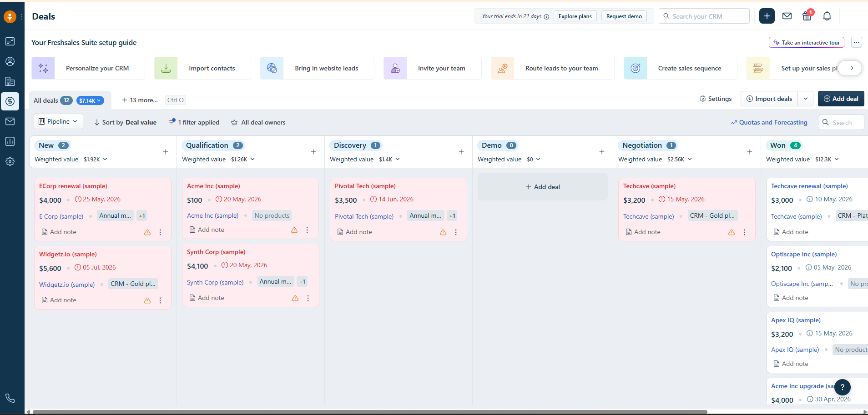The height and width of the screenshot is (415, 868).
Task: Open the Quotas and Forecasting link
Action: click(769, 122)
